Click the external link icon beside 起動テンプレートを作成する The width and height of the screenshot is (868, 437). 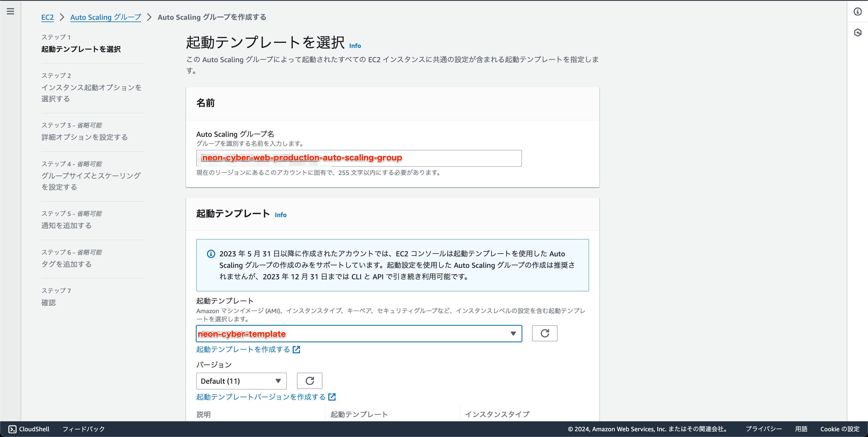[x=296, y=350]
